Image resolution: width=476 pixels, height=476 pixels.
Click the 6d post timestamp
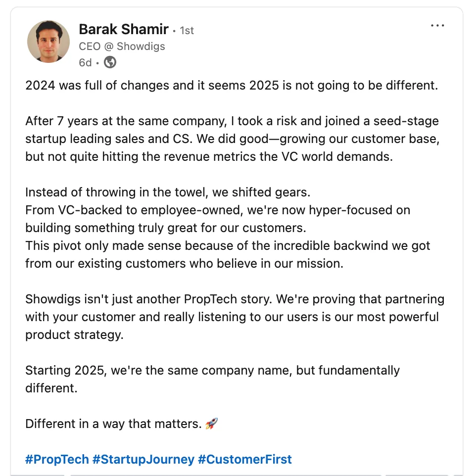(85, 62)
